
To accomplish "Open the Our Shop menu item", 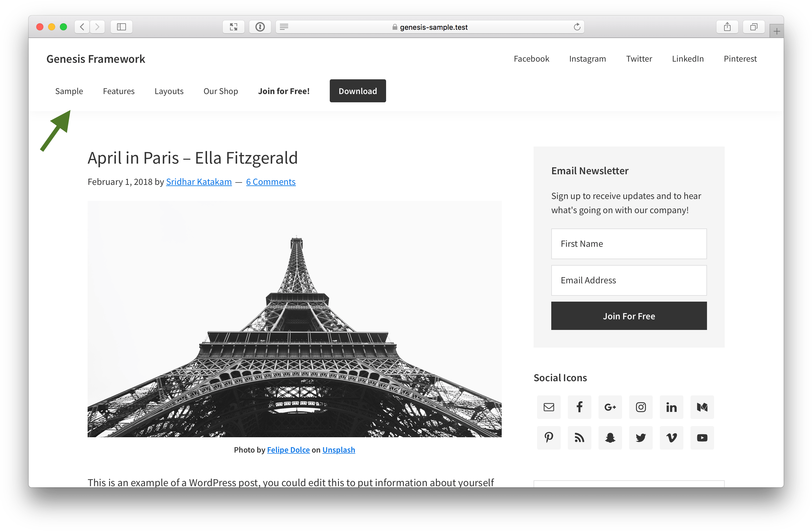I will (x=221, y=91).
